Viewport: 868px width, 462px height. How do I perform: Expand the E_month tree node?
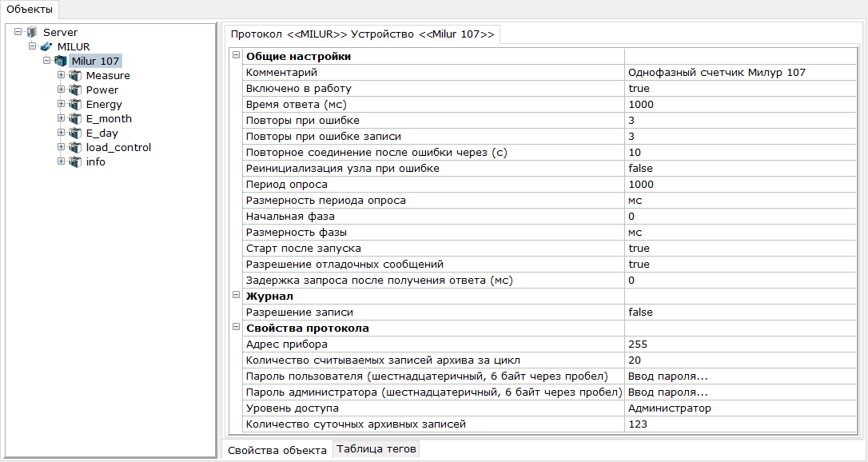61,117
